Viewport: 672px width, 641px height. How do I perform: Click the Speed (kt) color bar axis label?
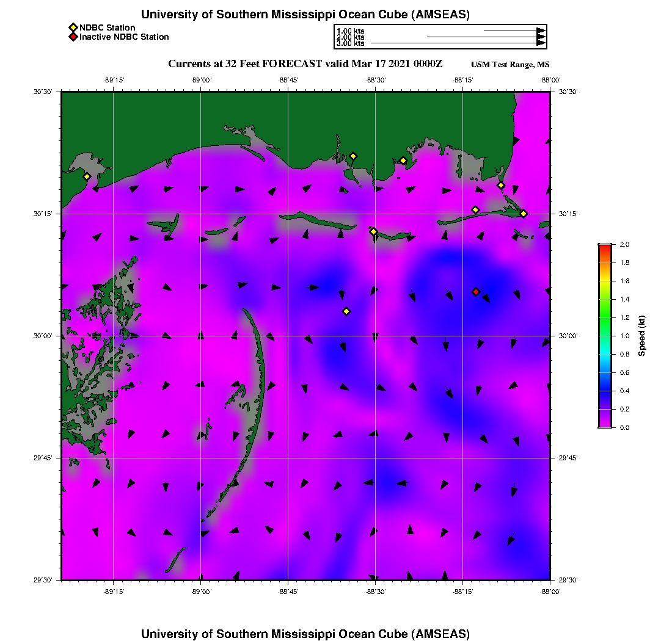click(641, 336)
